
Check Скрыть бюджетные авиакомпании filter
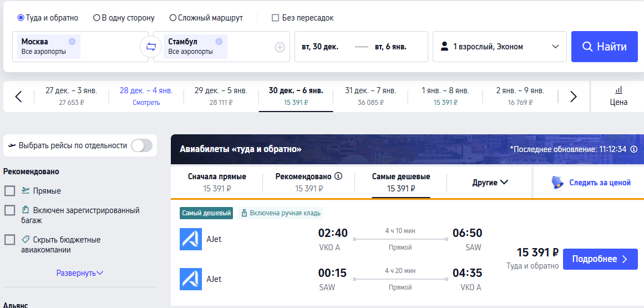click(x=10, y=239)
